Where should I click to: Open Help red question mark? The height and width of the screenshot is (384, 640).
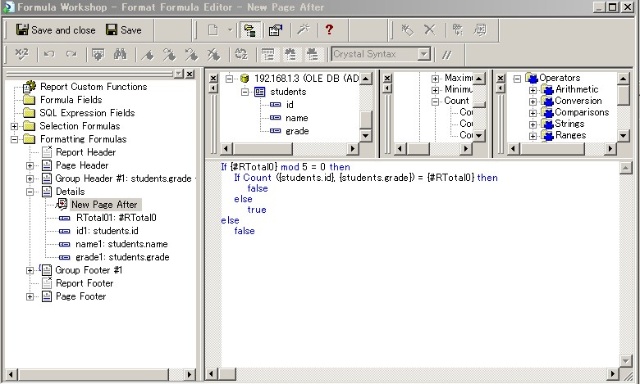click(329, 30)
